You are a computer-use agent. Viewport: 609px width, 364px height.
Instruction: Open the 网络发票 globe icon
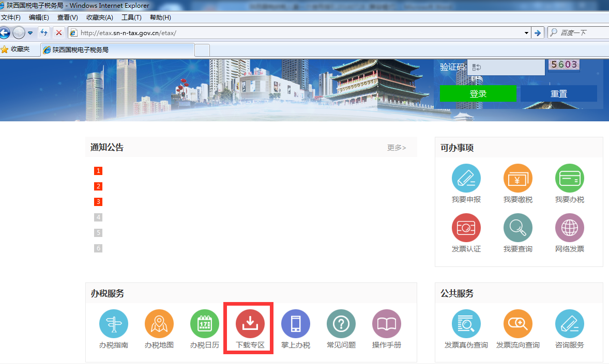[x=569, y=227]
